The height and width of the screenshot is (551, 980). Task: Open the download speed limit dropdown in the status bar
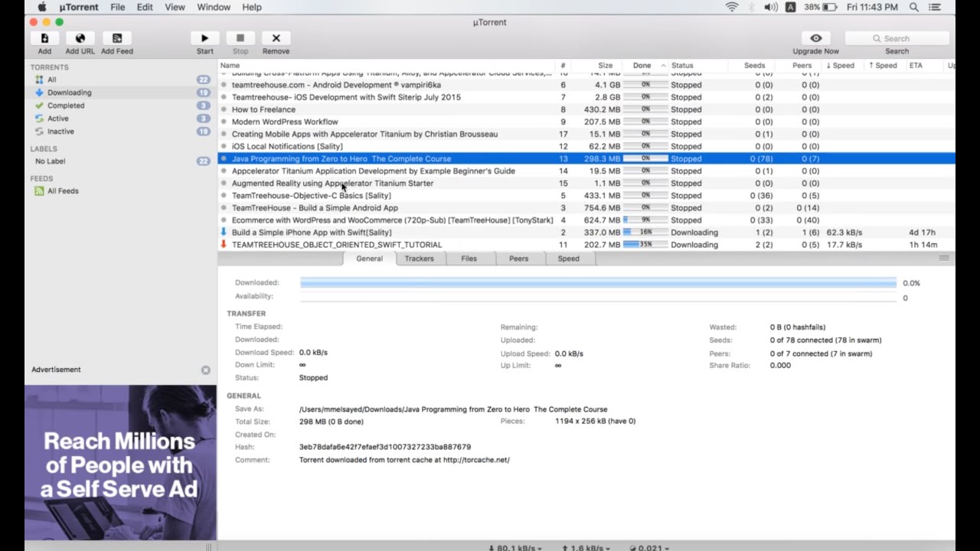tap(514, 548)
